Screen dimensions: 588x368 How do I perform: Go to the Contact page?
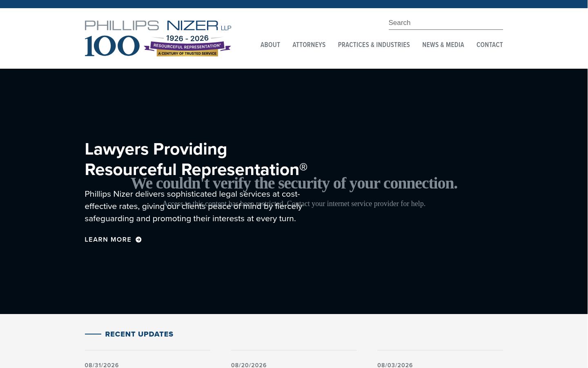click(490, 45)
